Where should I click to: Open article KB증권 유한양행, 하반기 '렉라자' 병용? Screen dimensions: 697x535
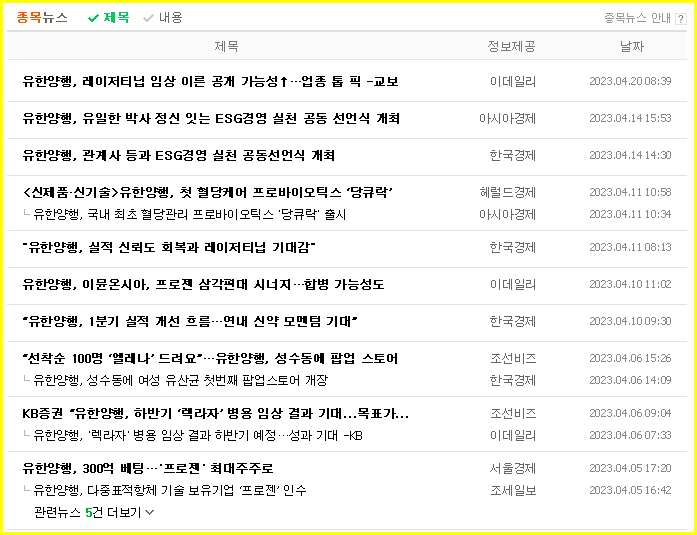[216, 413]
